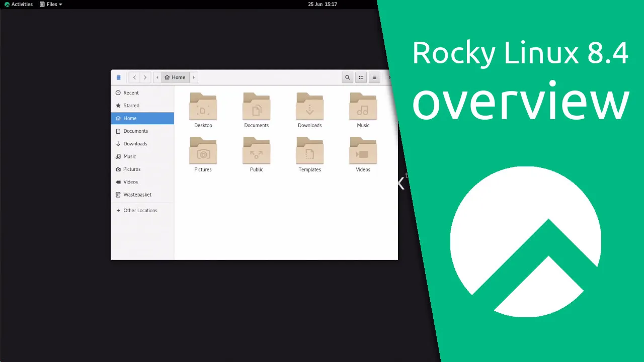Click the "Desktop" folder label
This screenshot has width=644, height=362.
pos(203,125)
